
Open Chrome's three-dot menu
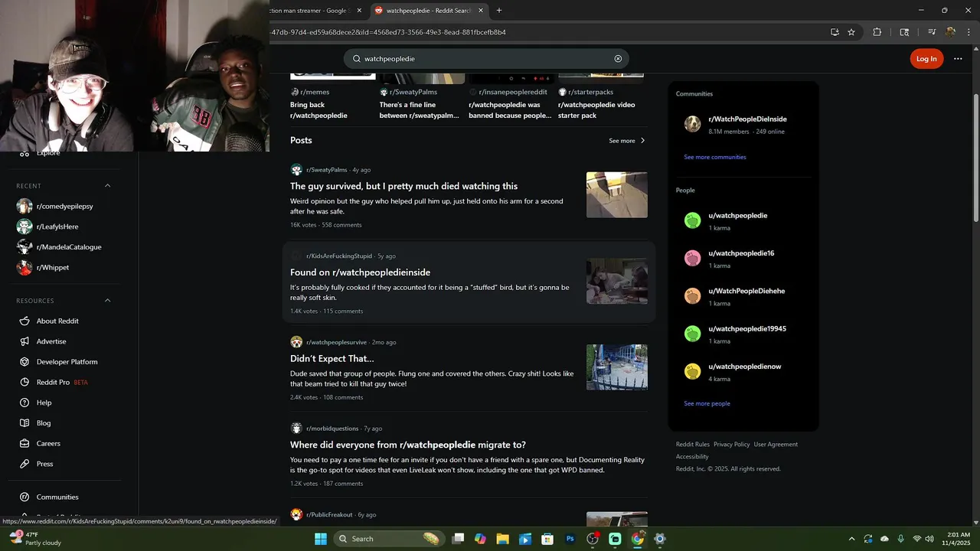(968, 32)
